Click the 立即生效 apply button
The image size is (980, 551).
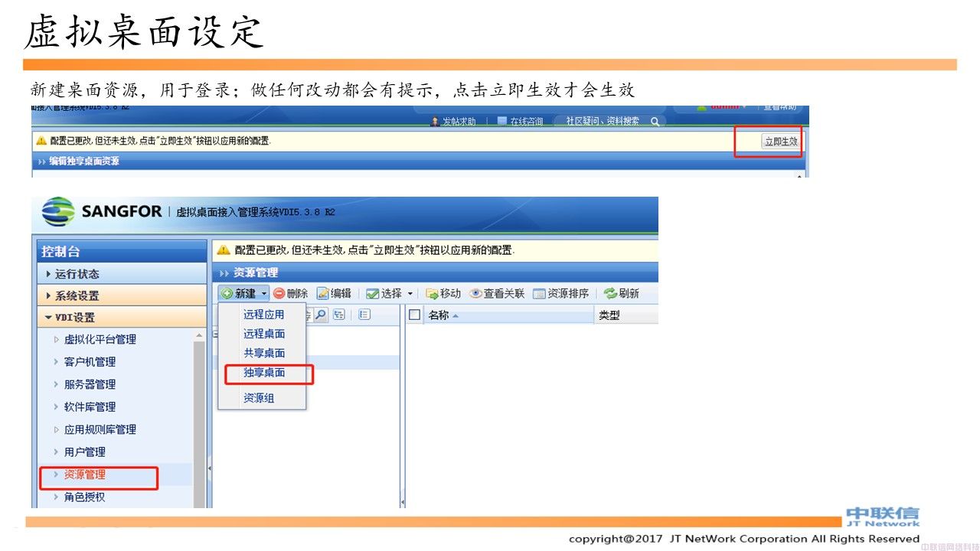tap(780, 142)
